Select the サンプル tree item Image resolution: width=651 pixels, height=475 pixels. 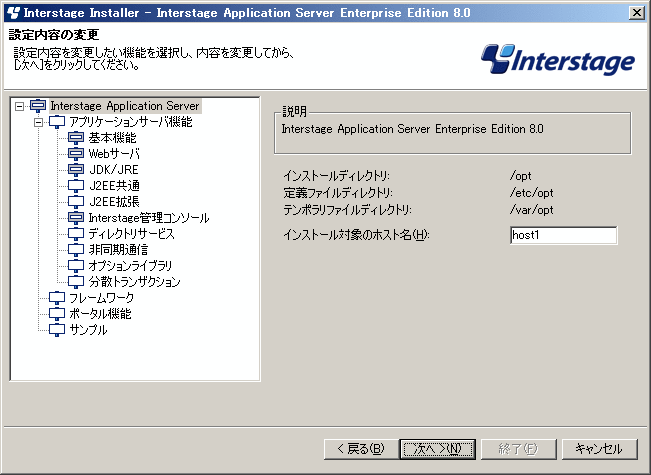tap(88, 330)
